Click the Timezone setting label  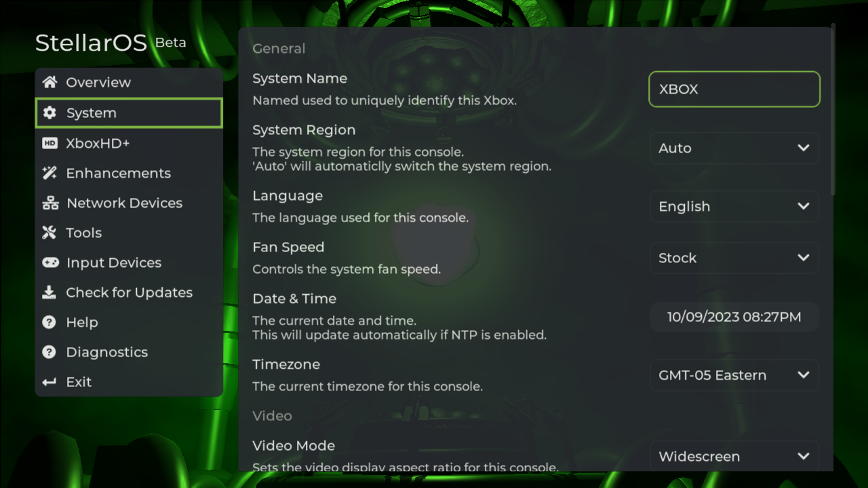pyautogui.click(x=286, y=365)
